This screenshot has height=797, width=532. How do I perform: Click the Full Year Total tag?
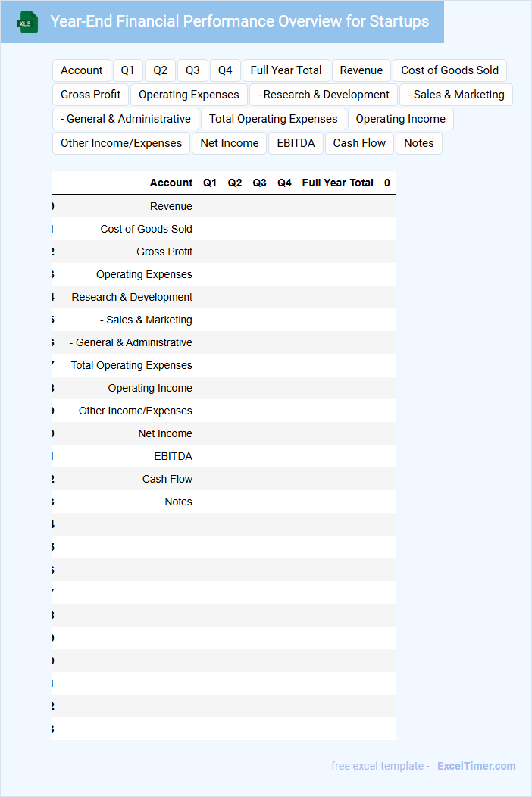[x=286, y=70]
